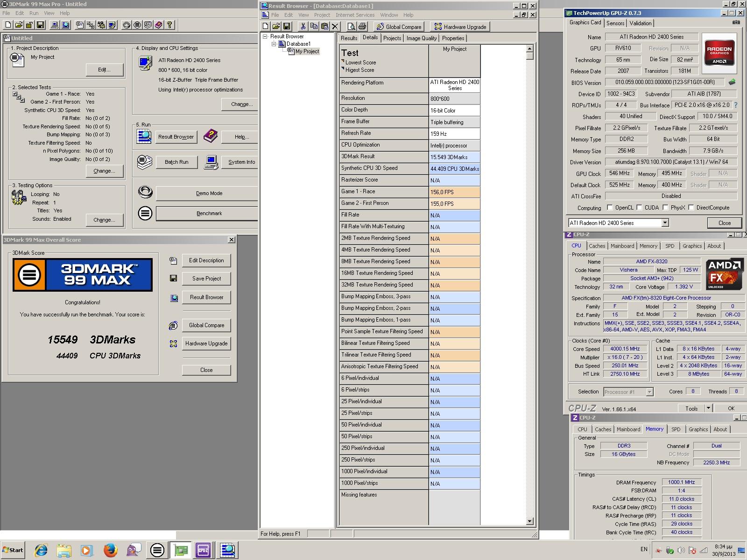Open Firefox from the taskbar
Viewport: 747px width, 560px height.
[x=110, y=550]
